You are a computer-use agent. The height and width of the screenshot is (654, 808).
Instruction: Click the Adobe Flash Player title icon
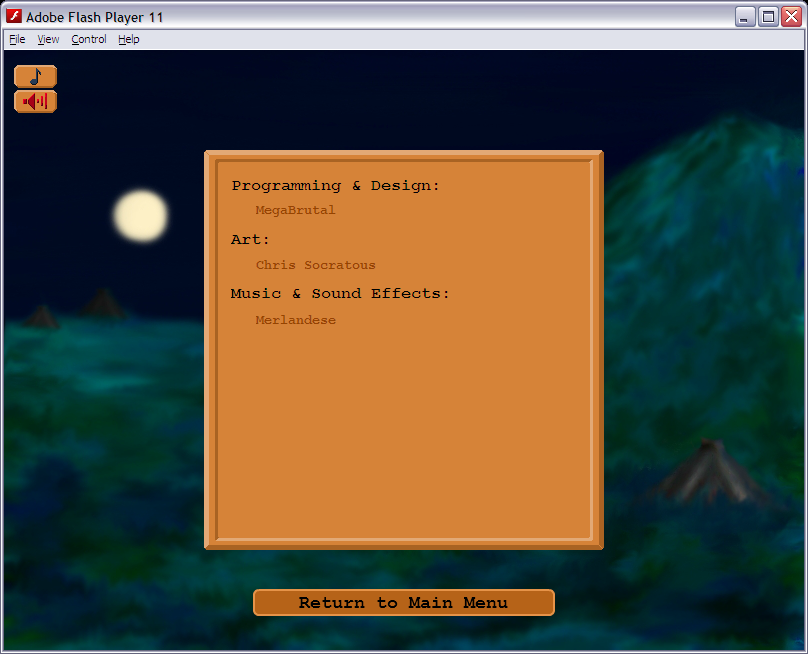[x=14, y=16]
